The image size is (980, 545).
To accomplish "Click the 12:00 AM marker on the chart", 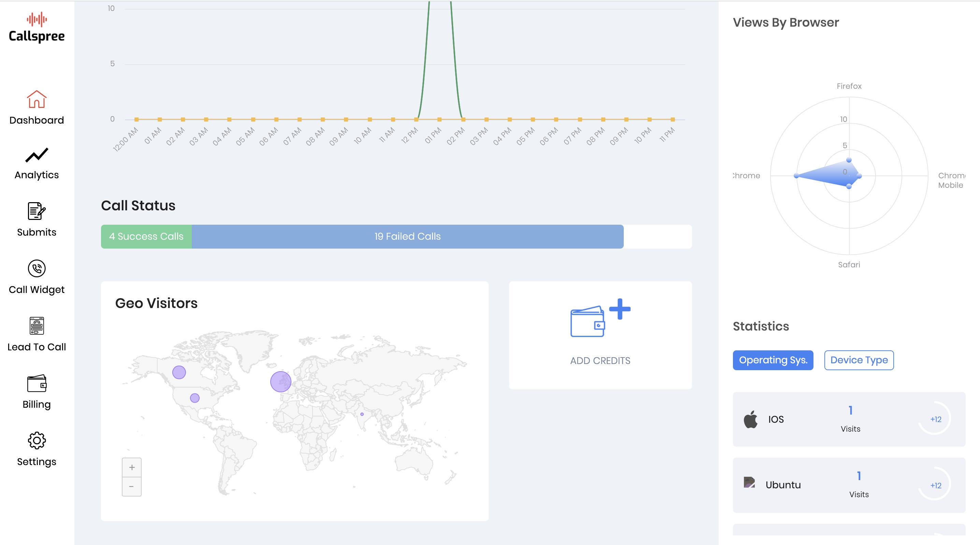I will click(x=136, y=120).
